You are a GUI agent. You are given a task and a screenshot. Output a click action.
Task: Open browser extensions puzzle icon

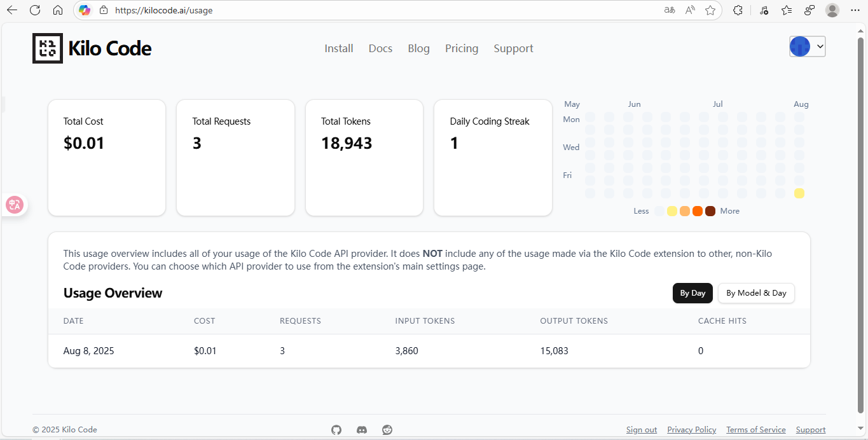pyautogui.click(x=738, y=10)
